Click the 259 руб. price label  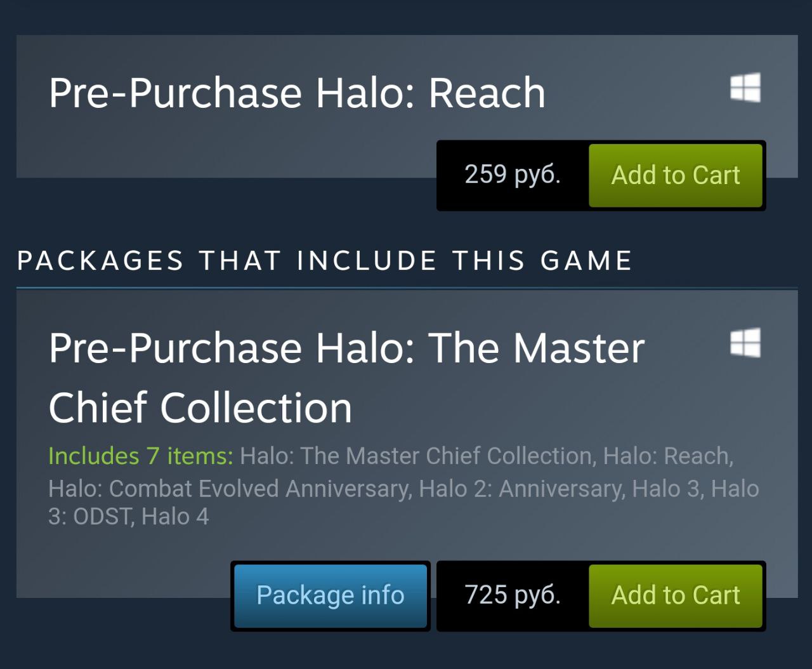[513, 175]
